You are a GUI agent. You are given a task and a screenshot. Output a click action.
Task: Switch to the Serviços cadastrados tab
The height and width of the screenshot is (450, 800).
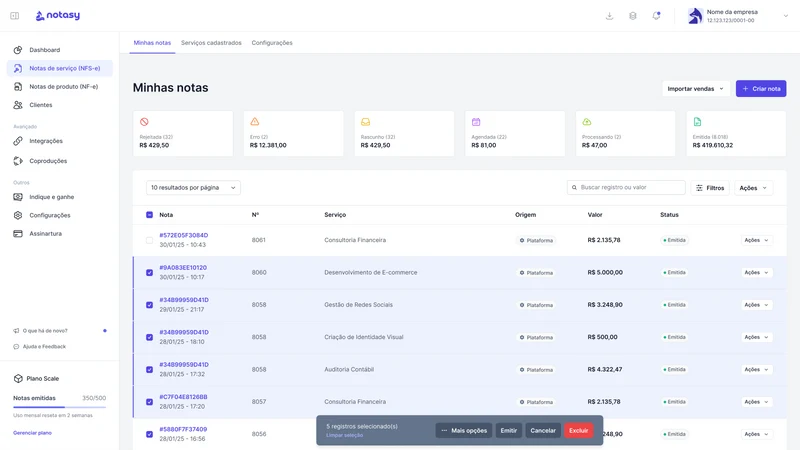(211, 43)
